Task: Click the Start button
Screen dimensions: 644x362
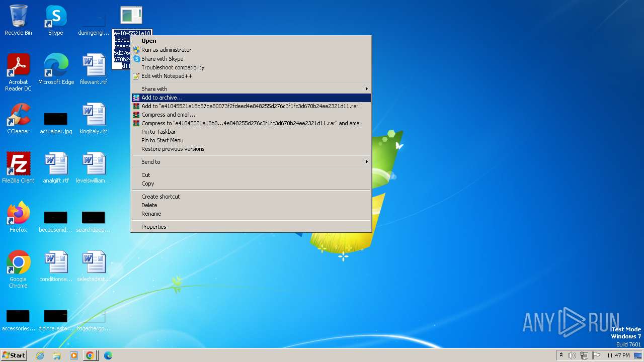Action: click(x=14, y=355)
